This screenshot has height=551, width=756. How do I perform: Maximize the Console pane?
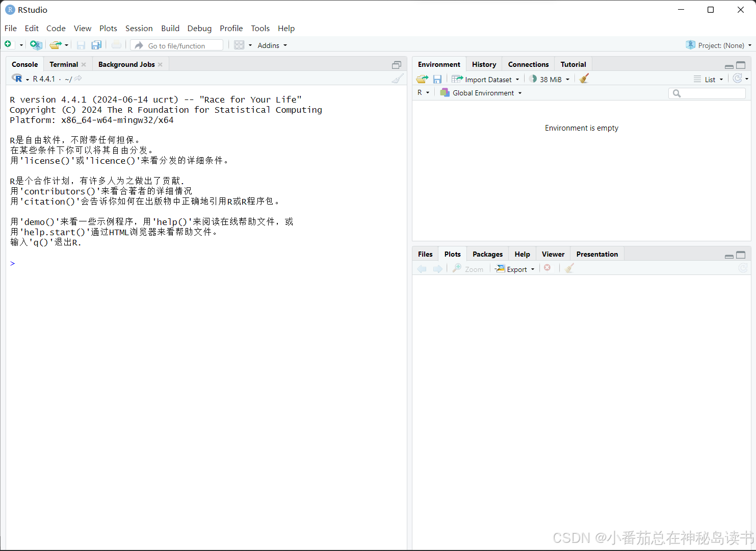tap(397, 65)
